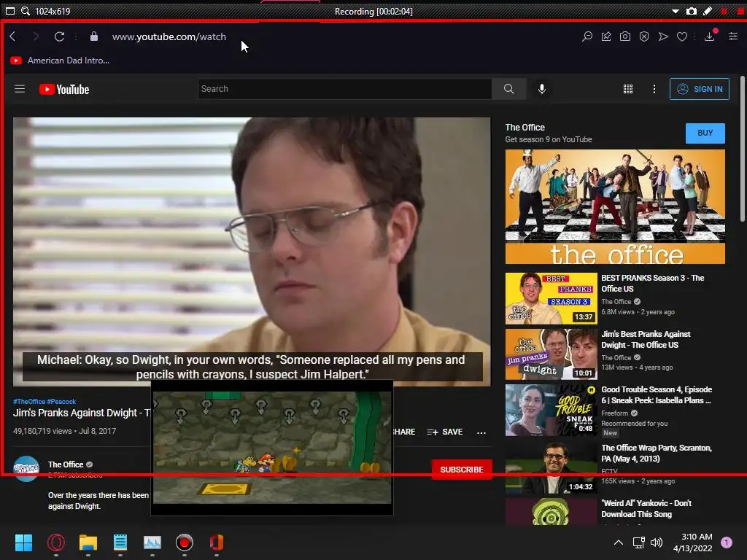Open the ad blocker shield icon
Image resolution: width=747 pixels, height=560 pixels.
[644, 36]
